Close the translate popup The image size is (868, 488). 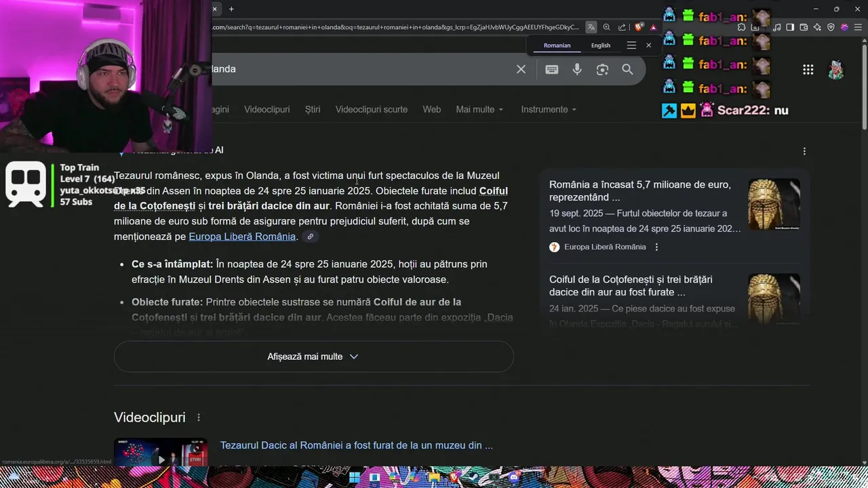(x=648, y=45)
